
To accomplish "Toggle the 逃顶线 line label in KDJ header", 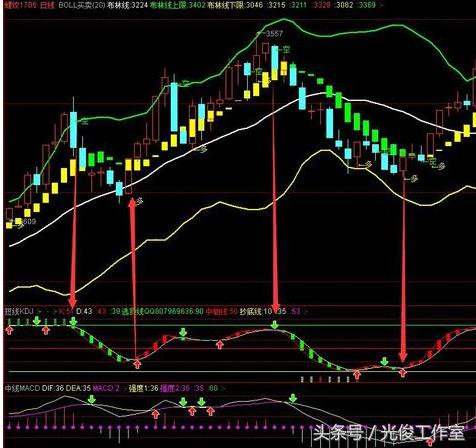I will click(x=132, y=312).
